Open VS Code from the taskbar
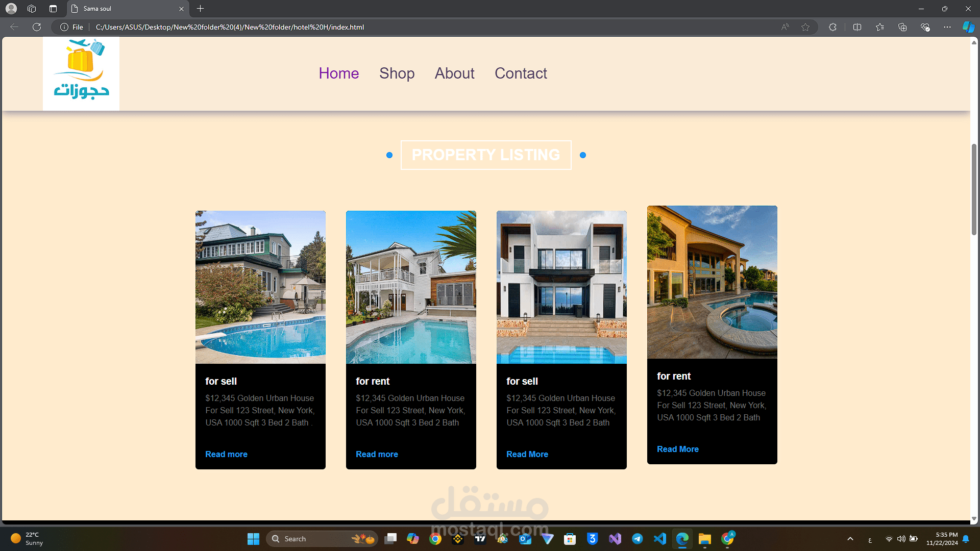The image size is (980, 551). click(660, 539)
